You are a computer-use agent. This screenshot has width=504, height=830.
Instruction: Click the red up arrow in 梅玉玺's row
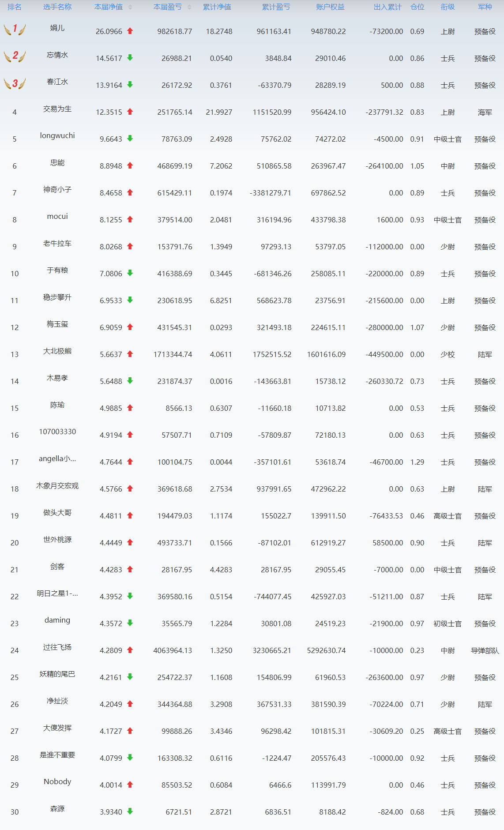(130, 327)
